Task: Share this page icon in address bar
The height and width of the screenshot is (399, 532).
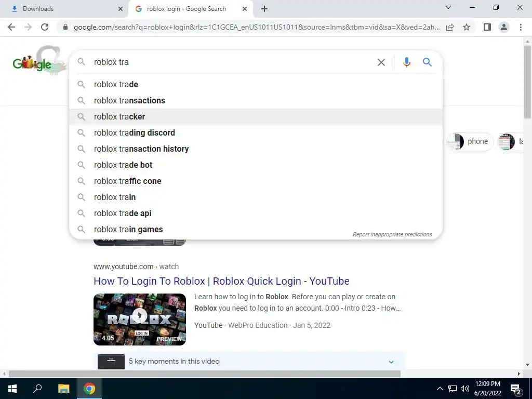Action: point(450,27)
